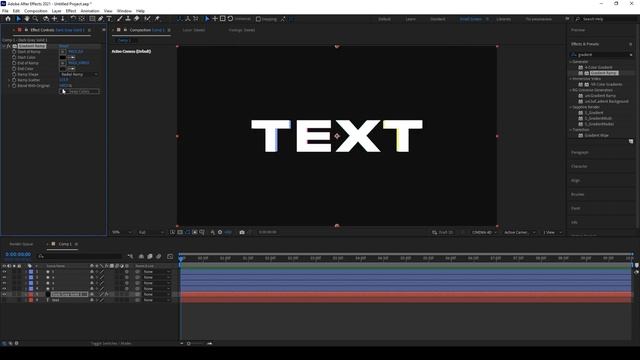Open the Align panel
Screen dimensions: 640x360
click(575, 180)
